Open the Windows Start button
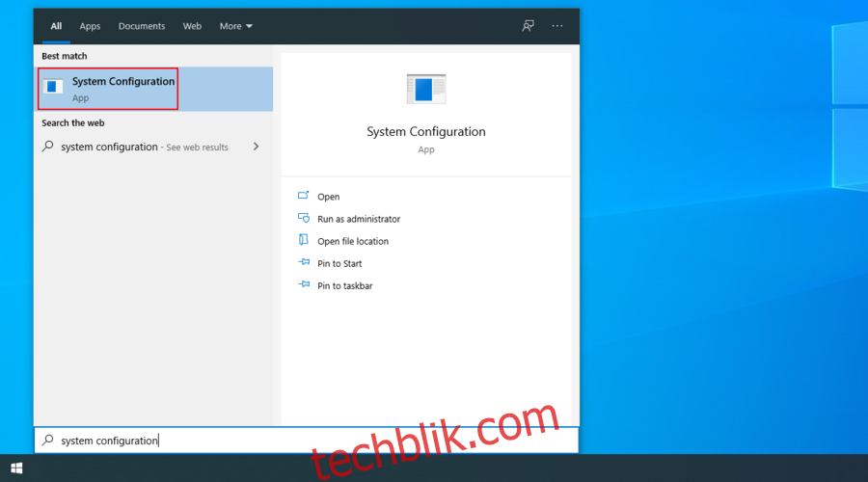This screenshot has width=868, height=482. [16, 469]
